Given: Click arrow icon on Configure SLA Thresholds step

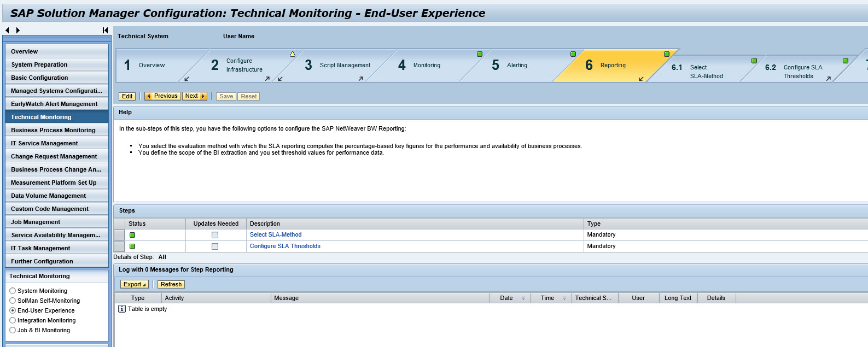Looking at the screenshot, I should (x=829, y=79).
